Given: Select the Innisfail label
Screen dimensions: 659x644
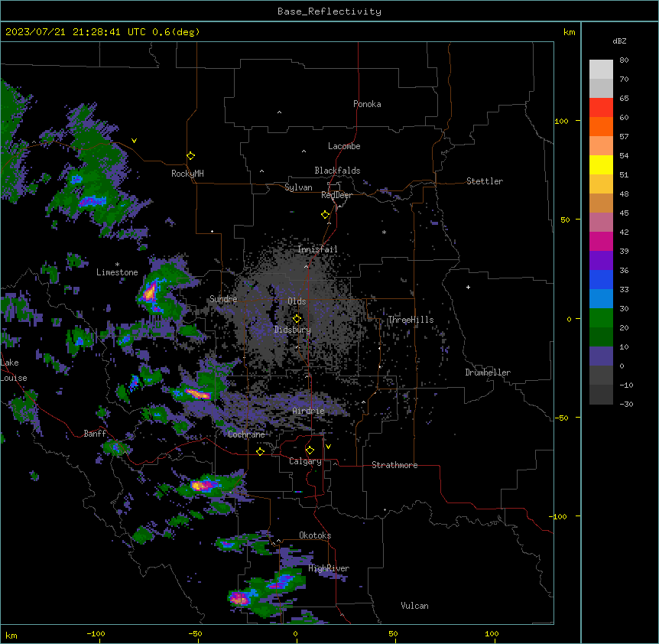Looking at the screenshot, I should 317,249.
